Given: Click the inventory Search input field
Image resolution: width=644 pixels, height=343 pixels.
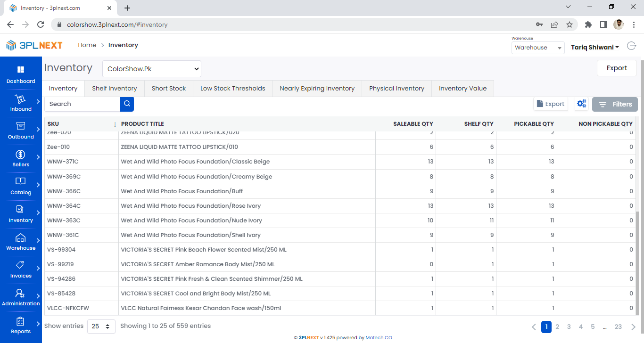Looking at the screenshot, I should coord(82,104).
